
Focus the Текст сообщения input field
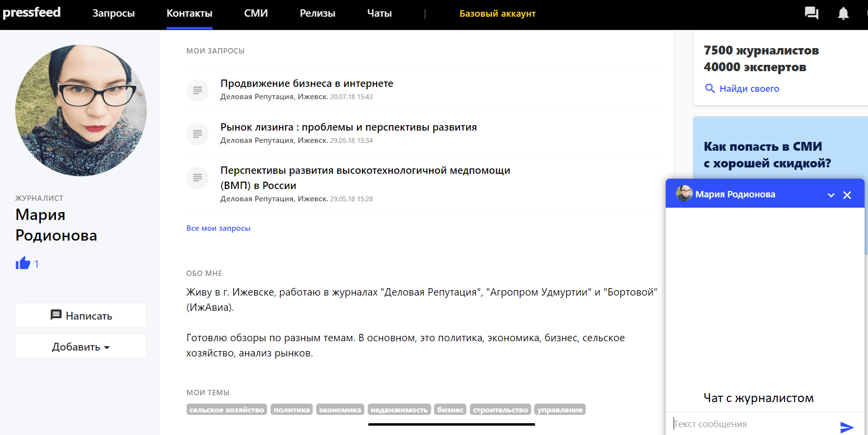(754, 424)
